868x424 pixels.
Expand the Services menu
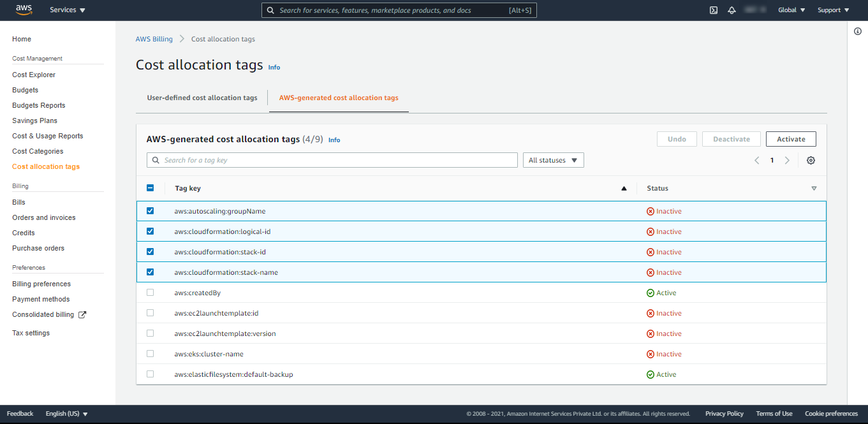[68, 10]
